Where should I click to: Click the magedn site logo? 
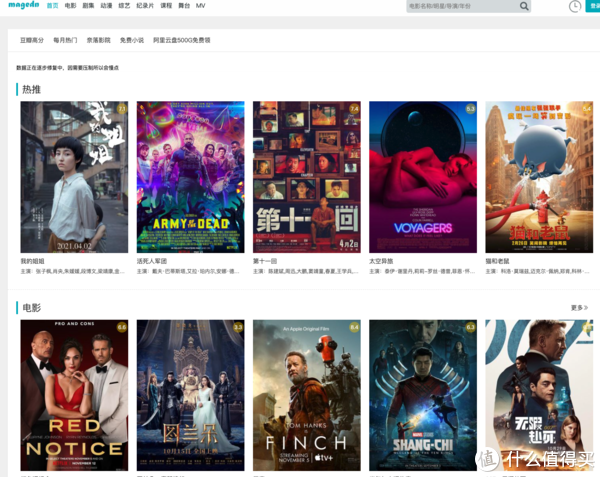pos(24,5)
